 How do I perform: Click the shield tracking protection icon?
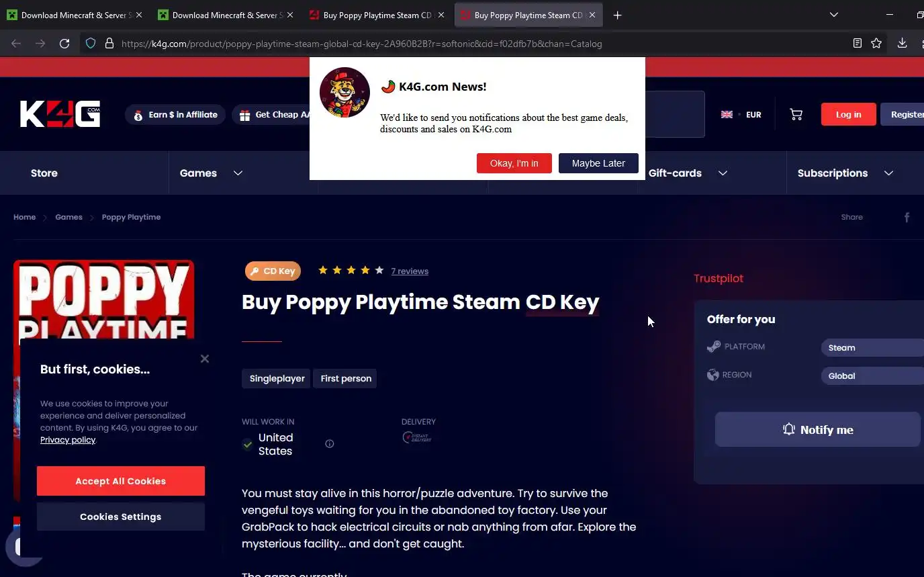(91, 44)
